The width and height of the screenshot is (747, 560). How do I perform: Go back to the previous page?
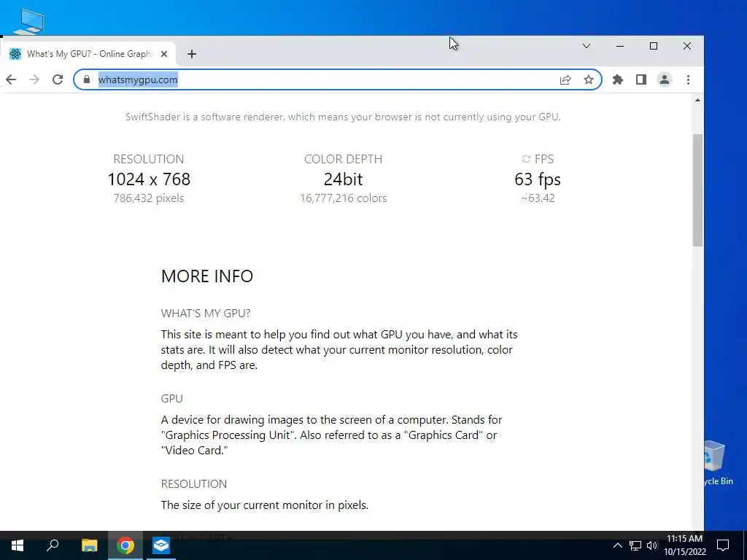(11, 79)
